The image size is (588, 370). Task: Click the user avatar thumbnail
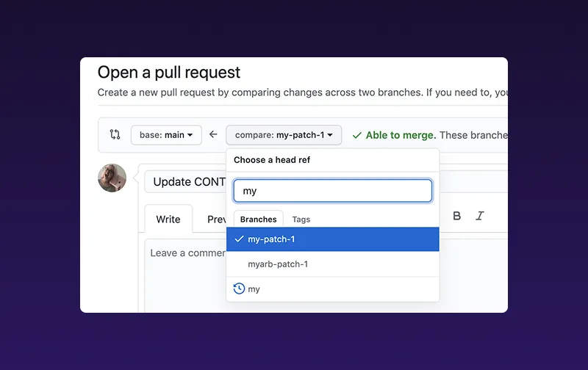pyautogui.click(x=112, y=178)
